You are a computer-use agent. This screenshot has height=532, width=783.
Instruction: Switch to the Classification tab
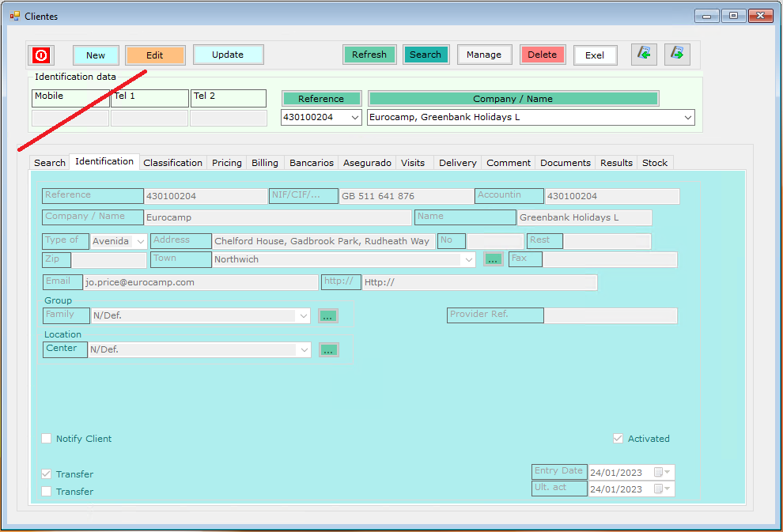[172, 163]
